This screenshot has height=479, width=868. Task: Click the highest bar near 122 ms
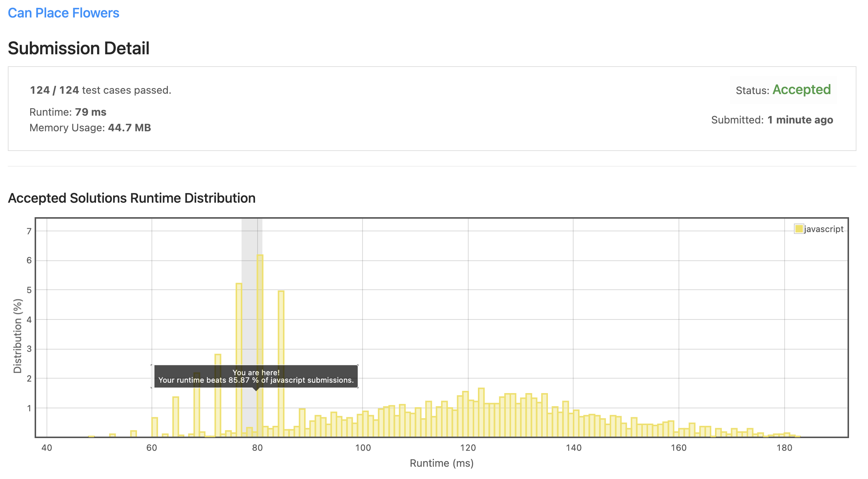tap(481, 413)
